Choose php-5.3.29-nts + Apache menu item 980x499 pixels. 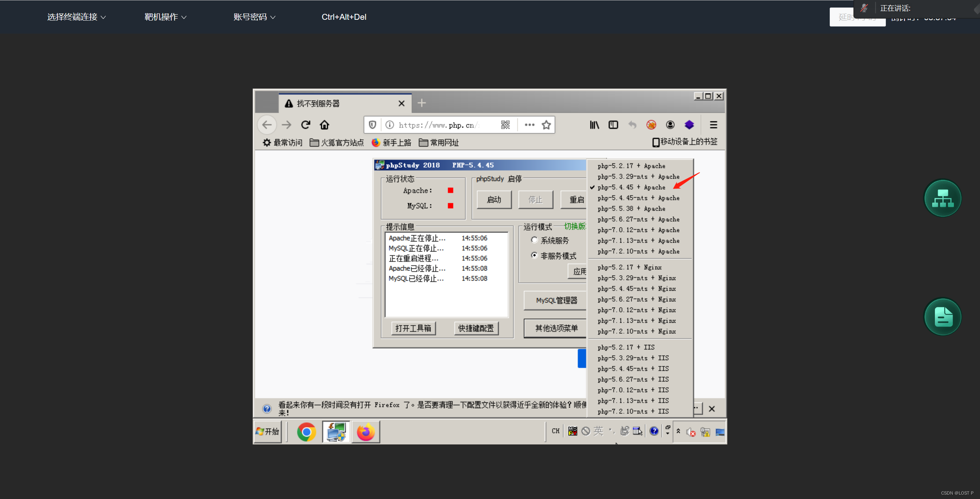(x=640, y=177)
